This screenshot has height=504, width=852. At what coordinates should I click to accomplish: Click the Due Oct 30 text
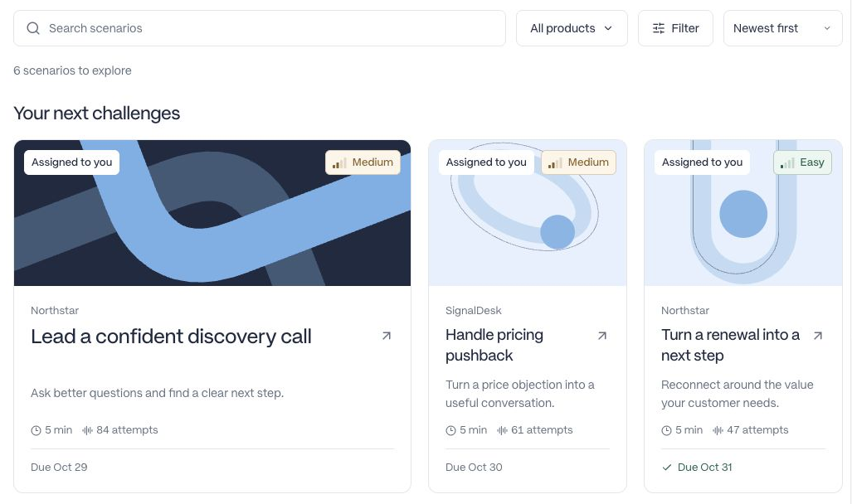click(x=474, y=467)
